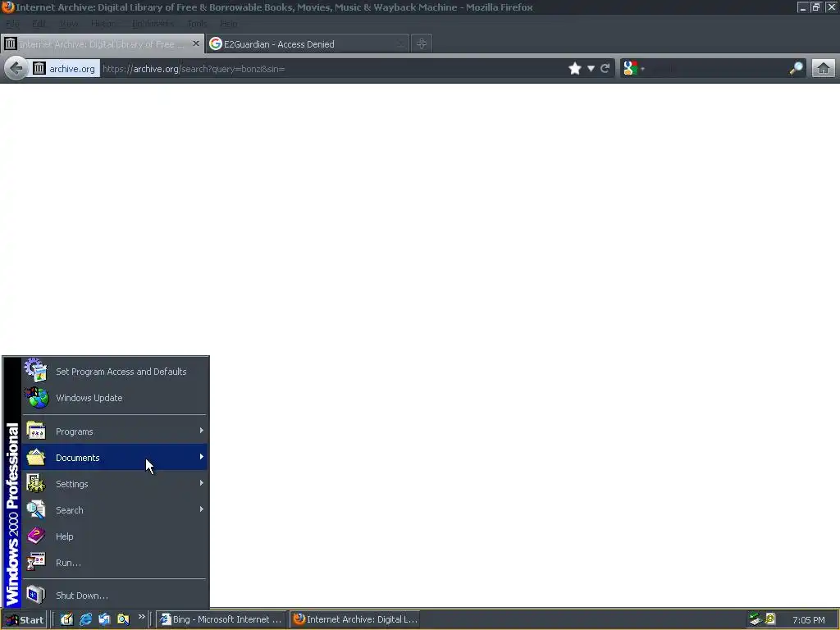Expand the Settings submenu

click(115, 484)
